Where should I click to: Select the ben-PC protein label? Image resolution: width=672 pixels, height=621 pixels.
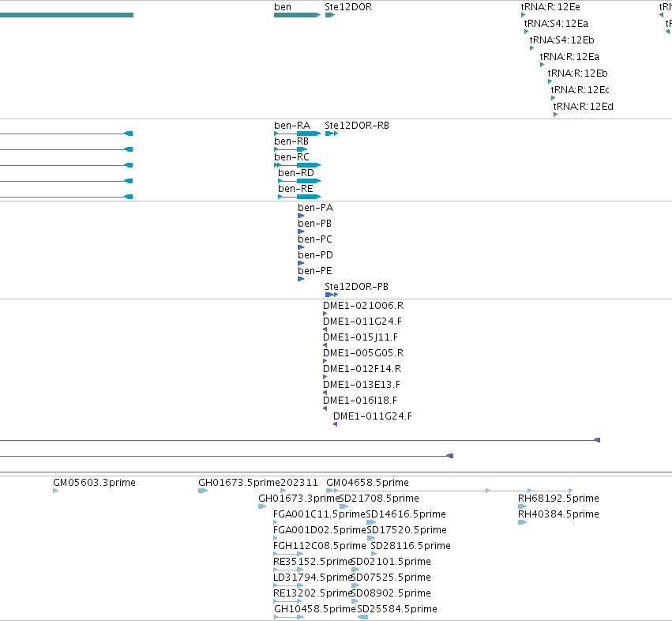point(315,239)
